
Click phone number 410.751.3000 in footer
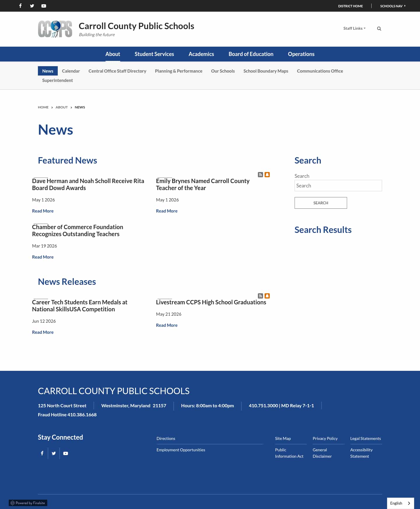click(263, 406)
